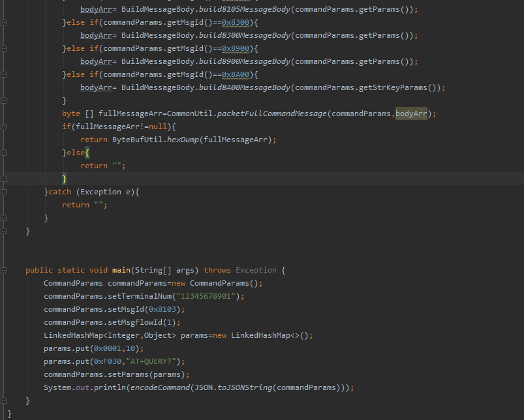Collapse the main method fold marker

[x=5, y=270]
